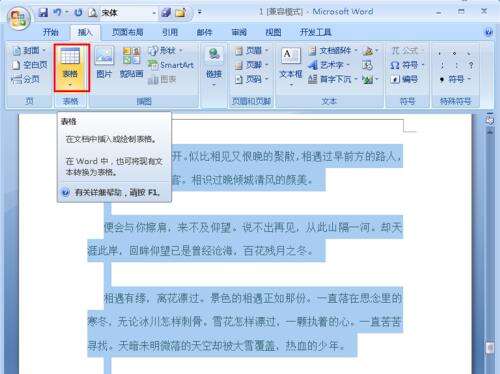Open the 宋体 font name combo box

pos(128,13)
